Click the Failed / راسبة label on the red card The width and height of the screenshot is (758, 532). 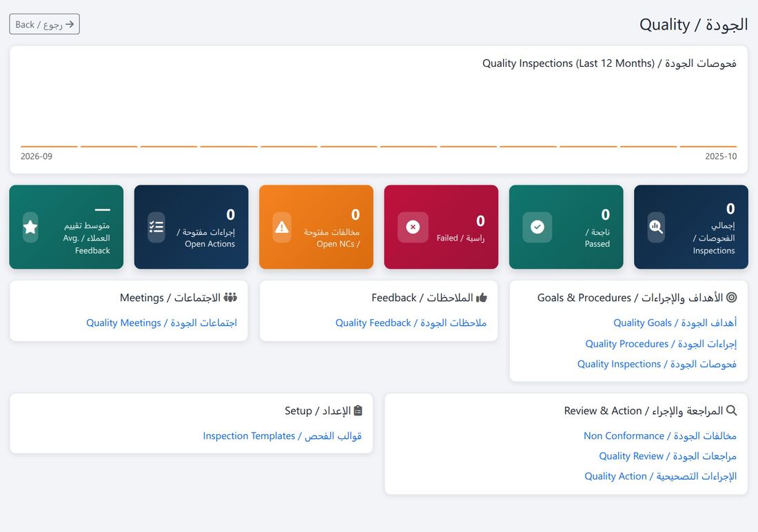[x=460, y=238]
